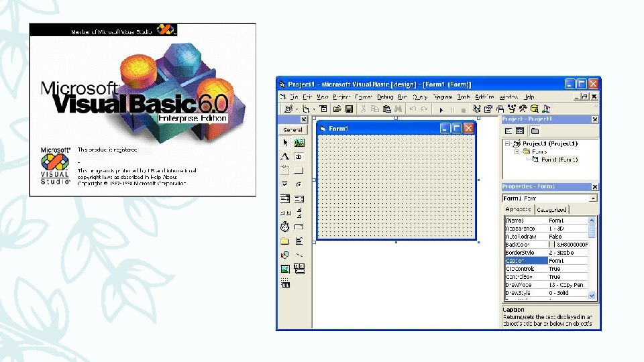Click the Properties list scroll up arrow
The height and width of the screenshot is (362, 644).
tap(592, 221)
